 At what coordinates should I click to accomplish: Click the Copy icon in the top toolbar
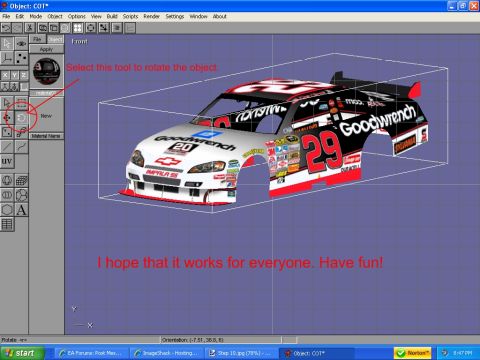(42, 28)
